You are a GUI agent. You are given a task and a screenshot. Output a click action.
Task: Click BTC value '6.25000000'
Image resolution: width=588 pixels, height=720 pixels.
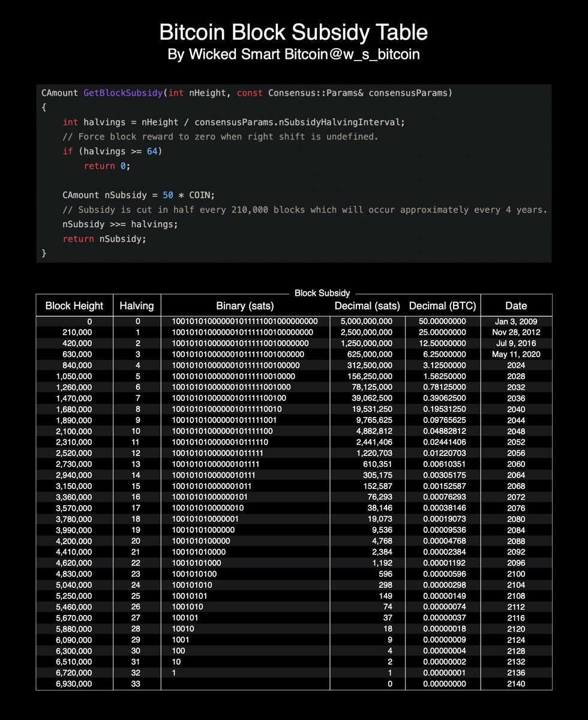(x=445, y=355)
